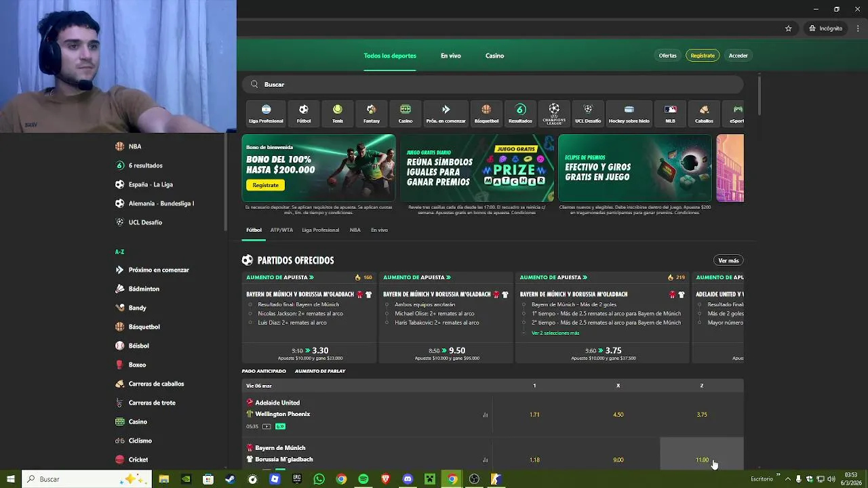Open live stream icon for Adelaide match
Screen dimensions: 868x488
tap(267, 426)
